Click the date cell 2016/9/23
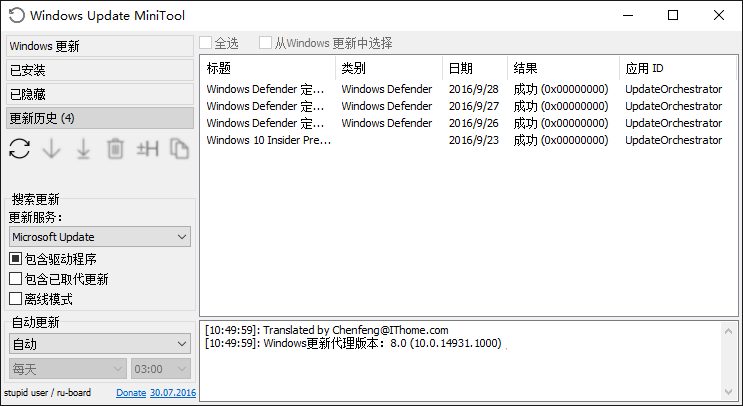Viewport: 743px width, 406px height. click(474, 140)
